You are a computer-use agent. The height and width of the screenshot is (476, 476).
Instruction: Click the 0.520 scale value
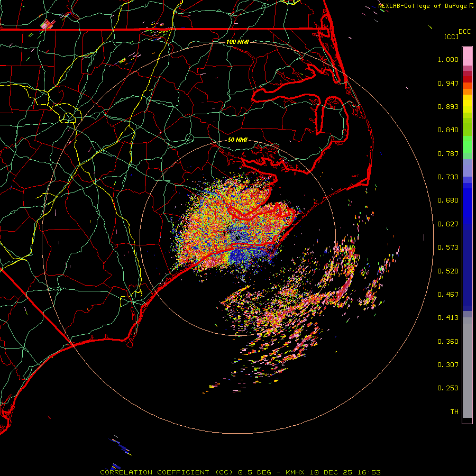[x=448, y=271]
